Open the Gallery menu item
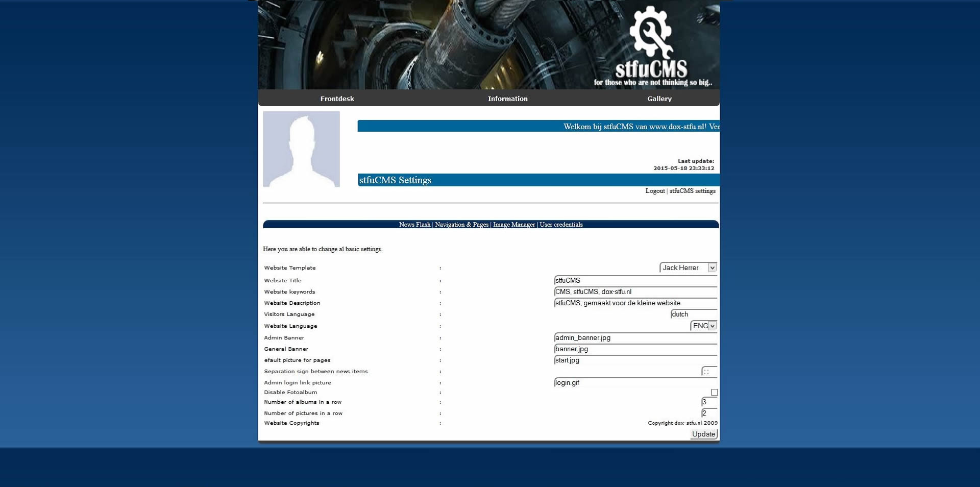 pyautogui.click(x=659, y=99)
